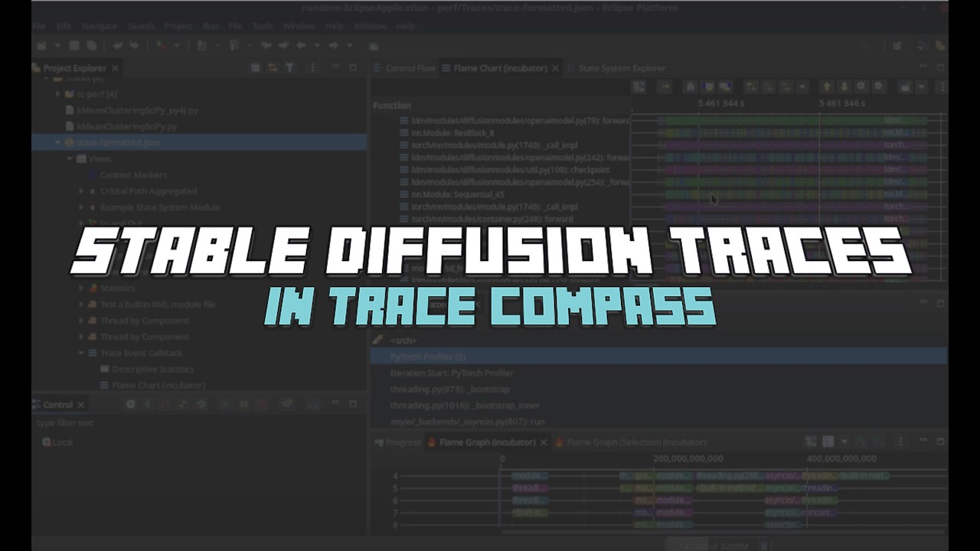Open the Search menu

[141, 26]
